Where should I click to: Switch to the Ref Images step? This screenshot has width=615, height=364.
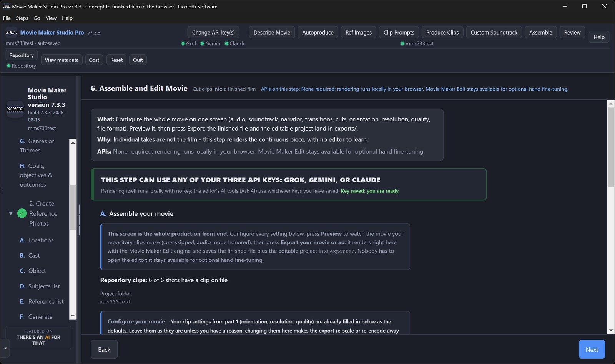pyautogui.click(x=359, y=32)
